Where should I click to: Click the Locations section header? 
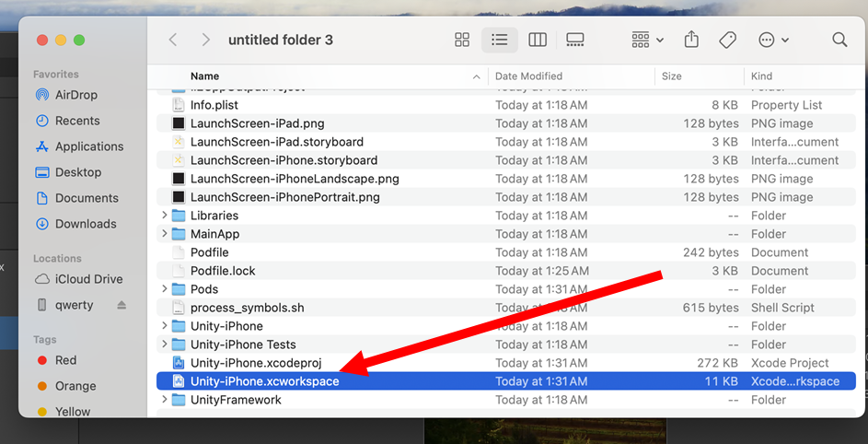[57, 258]
